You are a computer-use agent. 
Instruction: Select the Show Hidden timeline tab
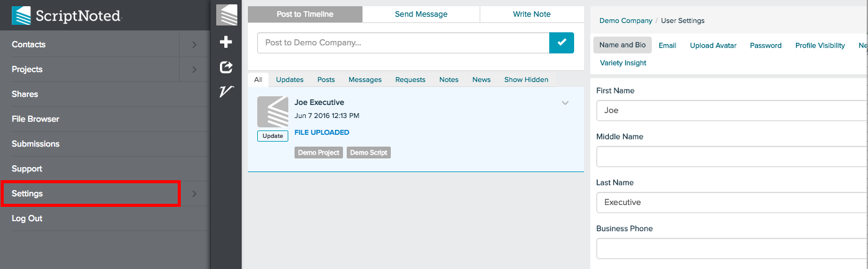(x=526, y=80)
